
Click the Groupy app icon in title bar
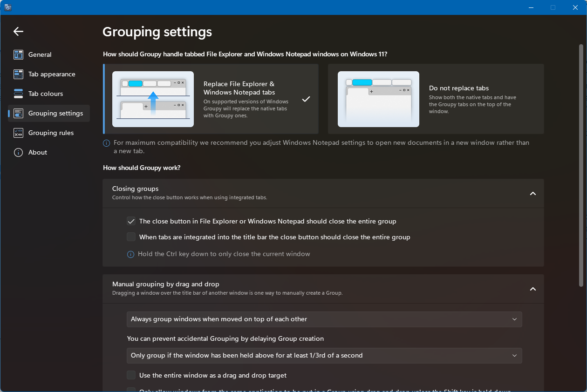(x=8, y=7)
